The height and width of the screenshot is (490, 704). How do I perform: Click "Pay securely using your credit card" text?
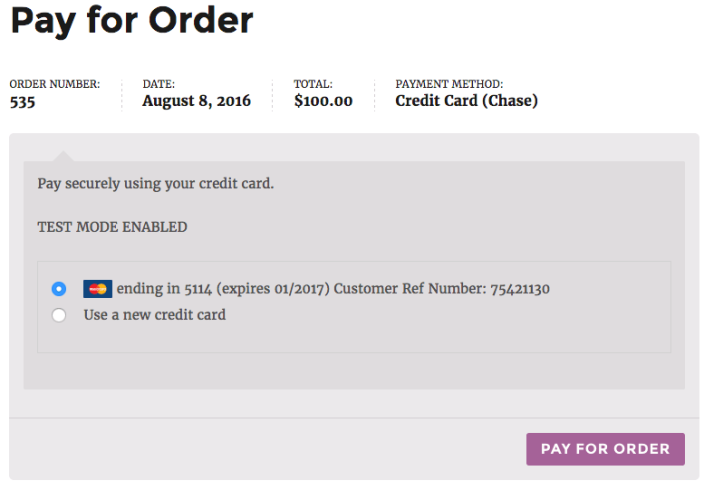(x=155, y=184)
